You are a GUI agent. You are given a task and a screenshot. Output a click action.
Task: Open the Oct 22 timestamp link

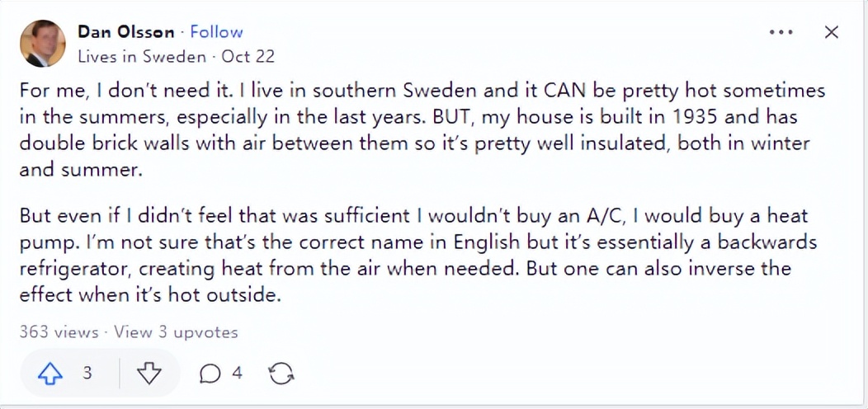tap(248, 57)
